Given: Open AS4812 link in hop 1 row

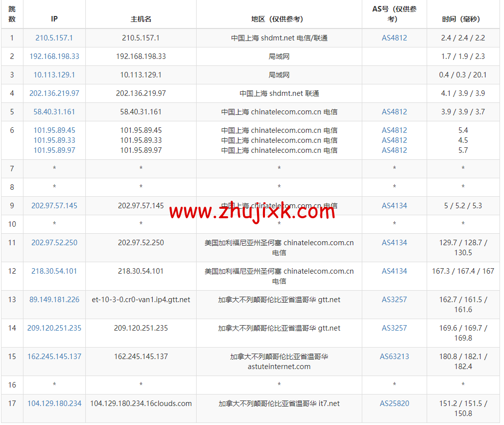Looking at the screenshot, I should (x=394, y=38).
